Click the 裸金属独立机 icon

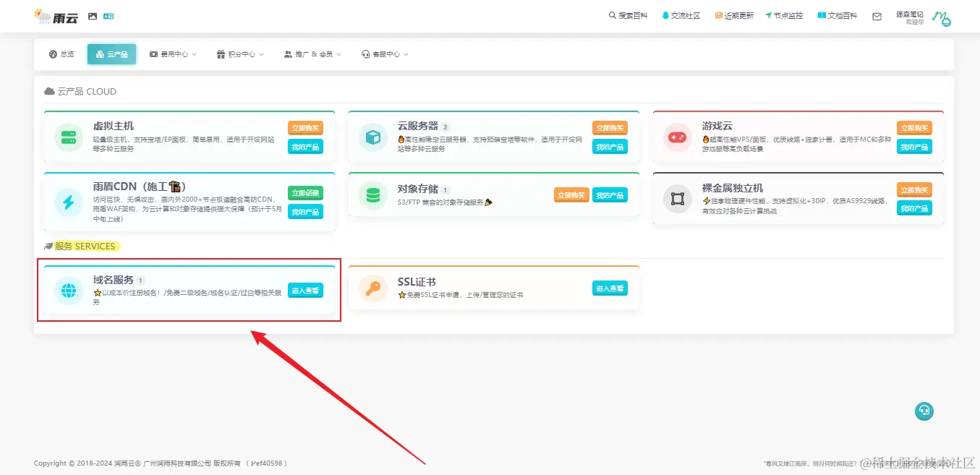pos(678,198)
